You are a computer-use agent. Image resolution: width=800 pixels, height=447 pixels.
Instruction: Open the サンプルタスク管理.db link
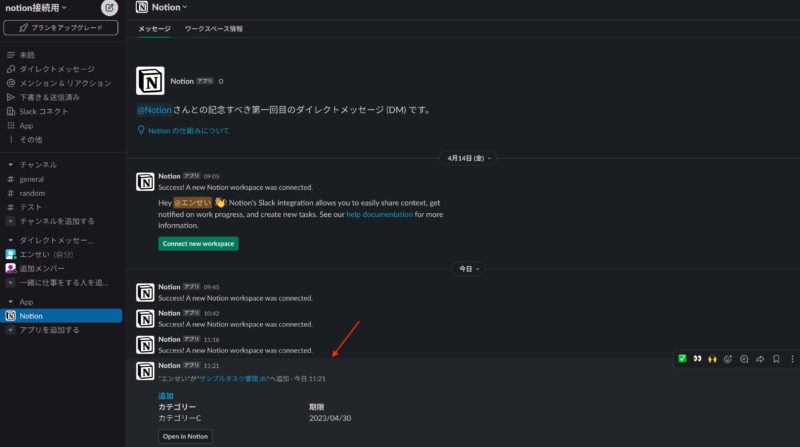click(x=233, y=379)
